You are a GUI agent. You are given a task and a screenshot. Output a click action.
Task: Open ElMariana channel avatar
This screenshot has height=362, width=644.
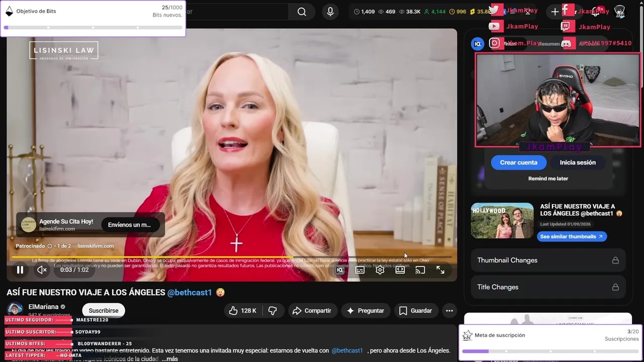[15, 310]
